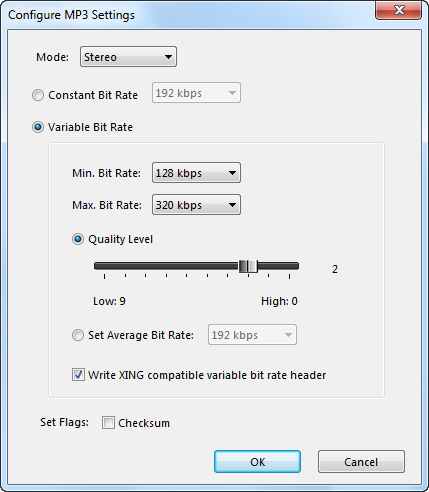Image resolution: width=429 pixels, height=492 pixels.
Task: Enable the Checksum flag checkbox
Action: [x=108, y=423]
